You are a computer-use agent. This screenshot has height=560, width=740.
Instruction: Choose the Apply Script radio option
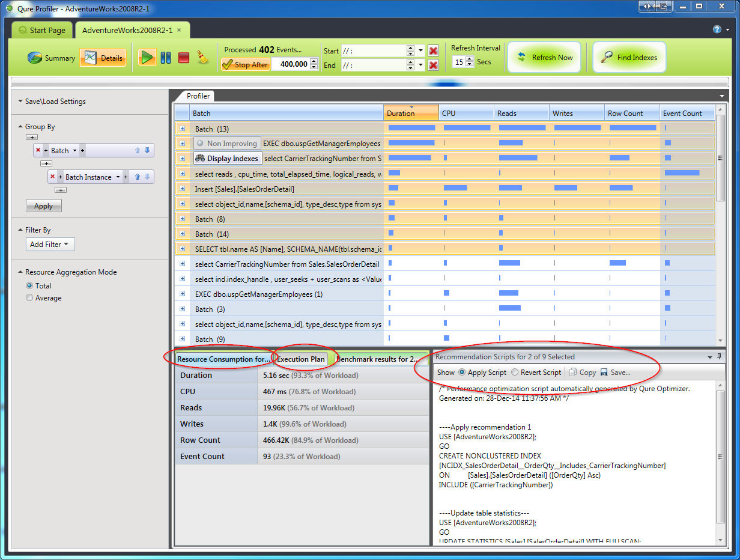pyautogui.click(x=462, y=373)
